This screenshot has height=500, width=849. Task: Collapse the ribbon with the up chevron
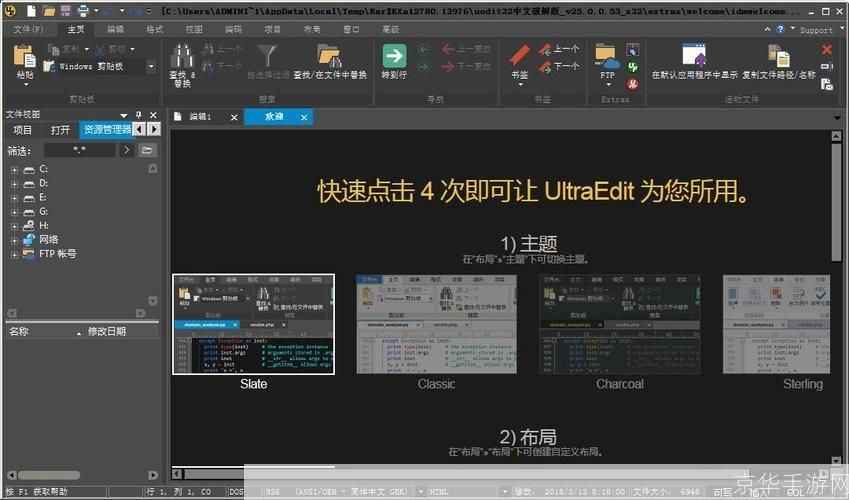click(x=767, y=29)
